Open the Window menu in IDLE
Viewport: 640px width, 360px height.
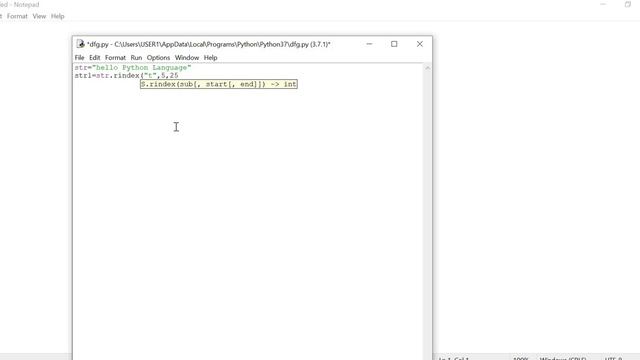point(187,58)
